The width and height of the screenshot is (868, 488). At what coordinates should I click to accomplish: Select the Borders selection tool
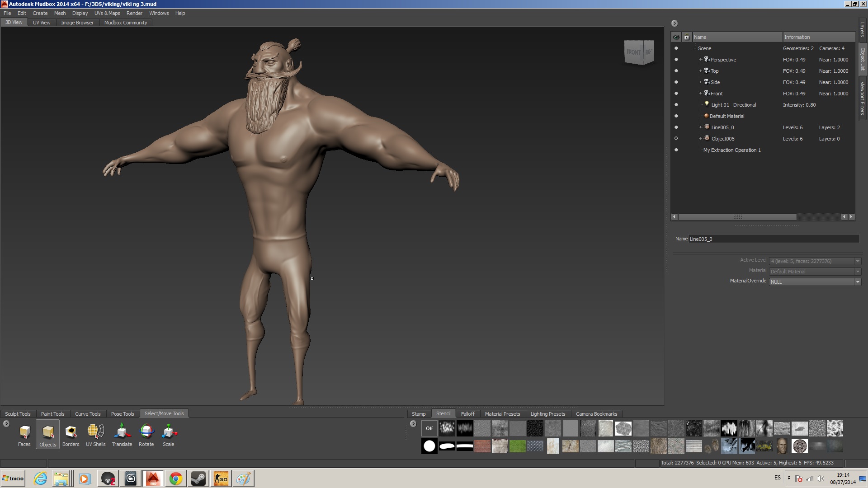pyautogui.click(x=71, y=435)
